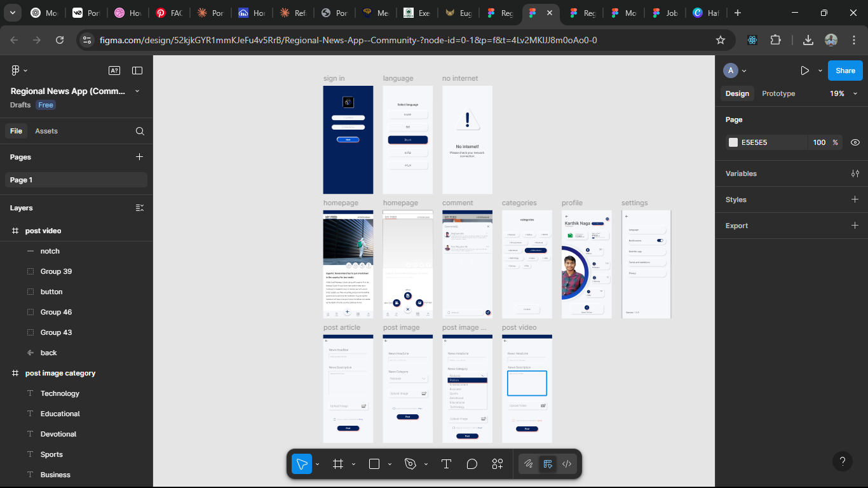Select Page 1 in the Pages list

click(76, 180)
